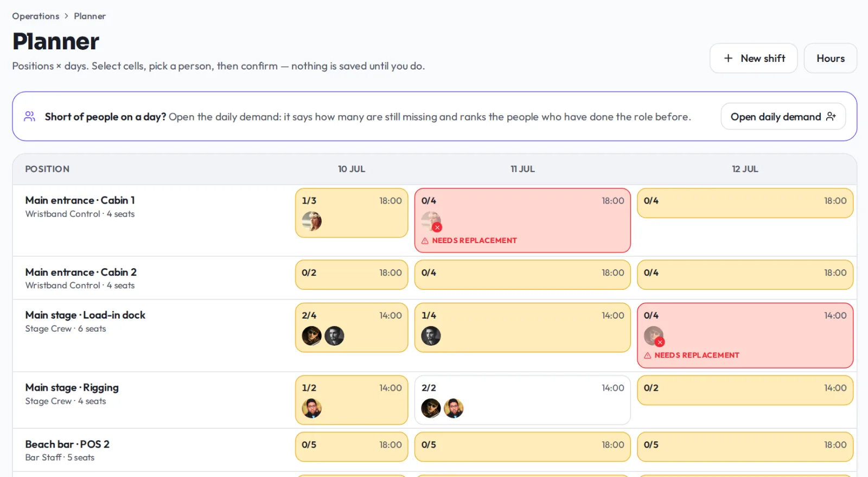Click the POSITION column header
This screenshot has width=868, height=477.
pyautogui.click(x=47, y=169)
